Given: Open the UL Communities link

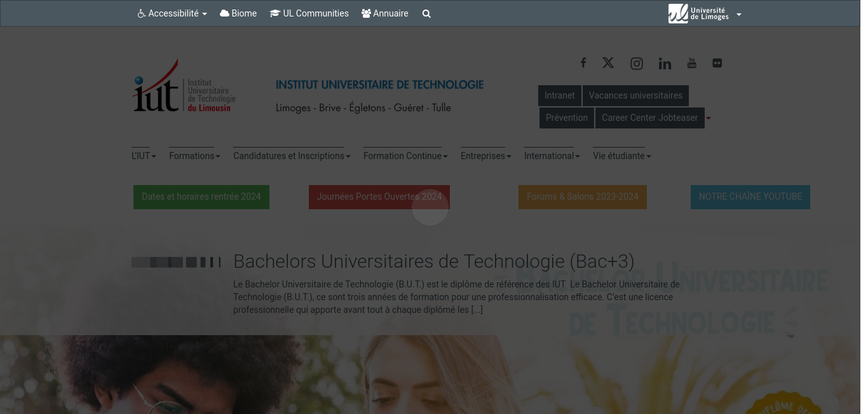Looking at the screenshot, I should tap(309, 13).
